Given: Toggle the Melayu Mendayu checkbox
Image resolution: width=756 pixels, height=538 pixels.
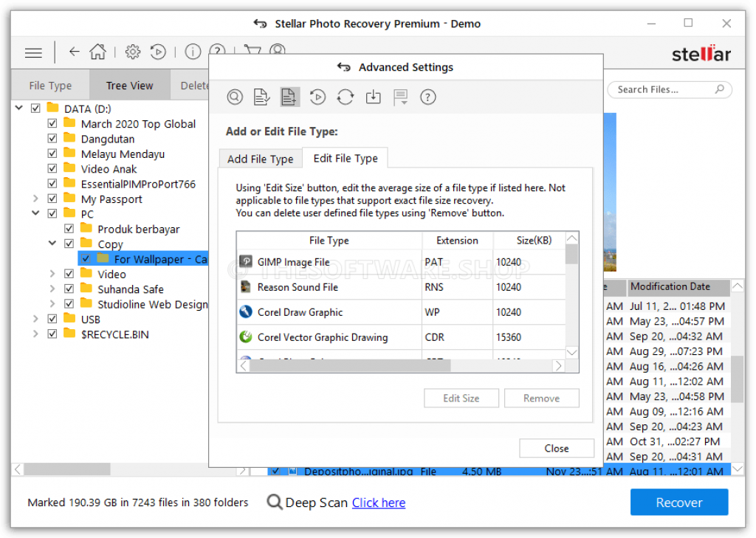Looking at the screenshot, I should [x=52, y=154].
